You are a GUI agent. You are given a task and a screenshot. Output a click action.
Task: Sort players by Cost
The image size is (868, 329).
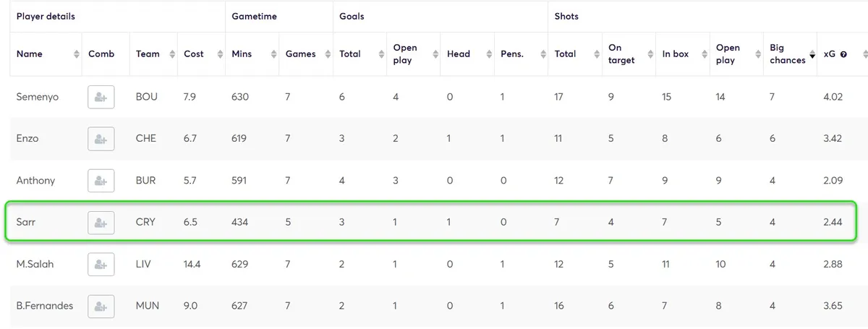pyautogui.click(x=220, y=54)
